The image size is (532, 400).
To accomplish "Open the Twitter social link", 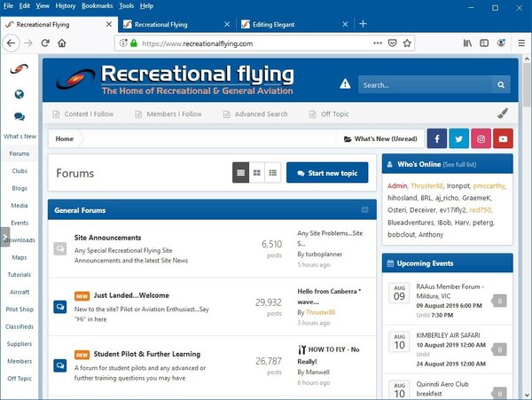I will [x=459, y=139].
